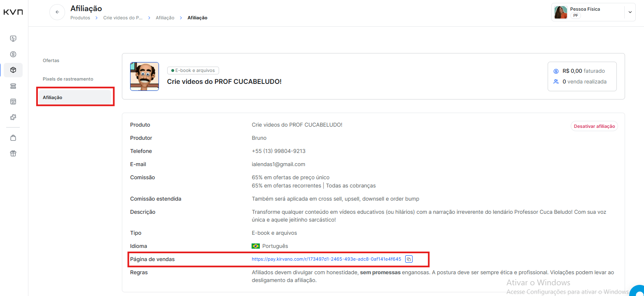Select the Ofertas tab
The width and height of the screenshot is (644, 296).
tap(51, 60)
